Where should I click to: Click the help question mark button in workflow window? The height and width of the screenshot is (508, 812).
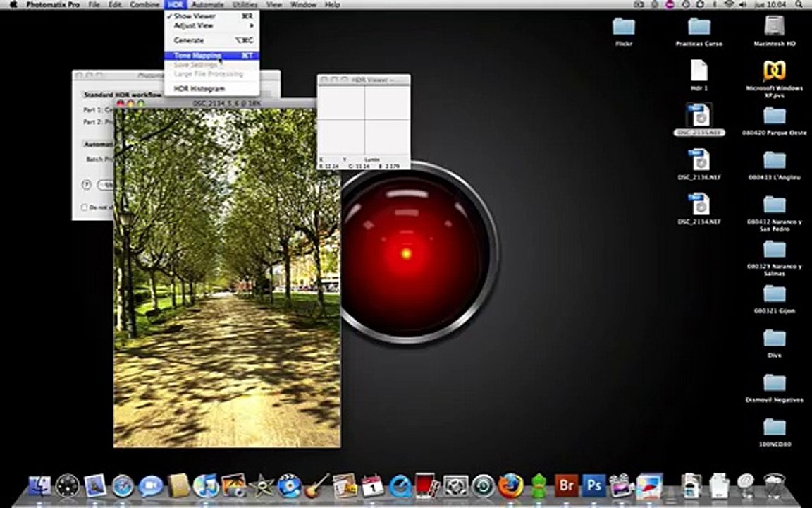click(x=87, y=185)
